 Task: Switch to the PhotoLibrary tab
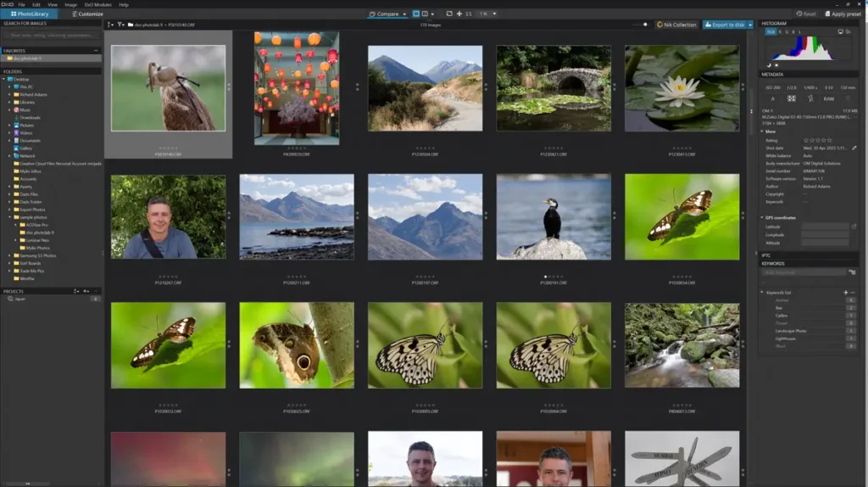point(30,14)
